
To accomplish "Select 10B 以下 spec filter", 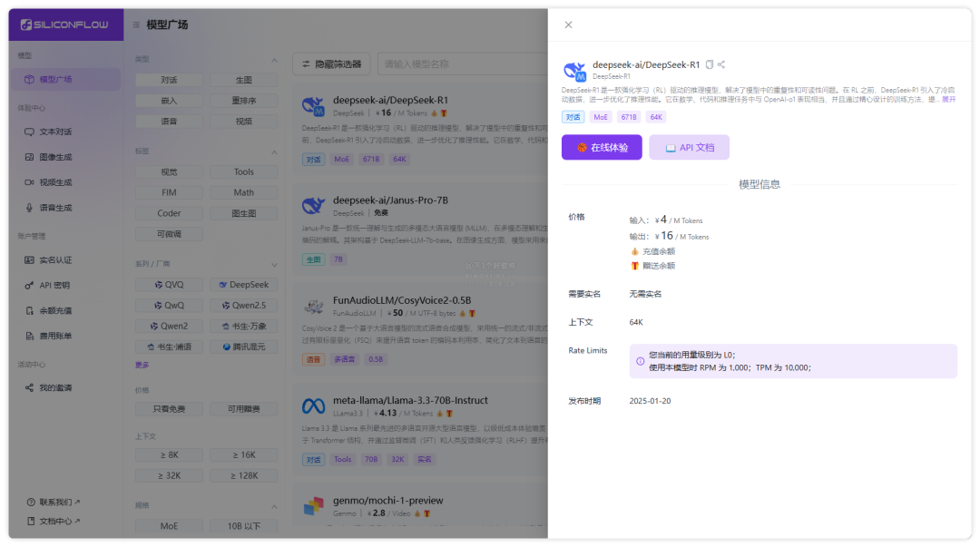I will pyautogui.click(x=244, y=526).
